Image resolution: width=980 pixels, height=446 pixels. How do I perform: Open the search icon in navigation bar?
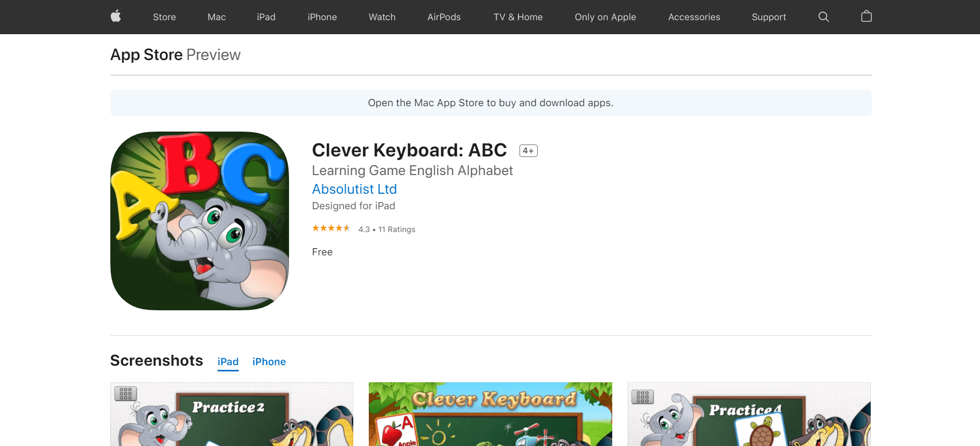click(823, 17)
